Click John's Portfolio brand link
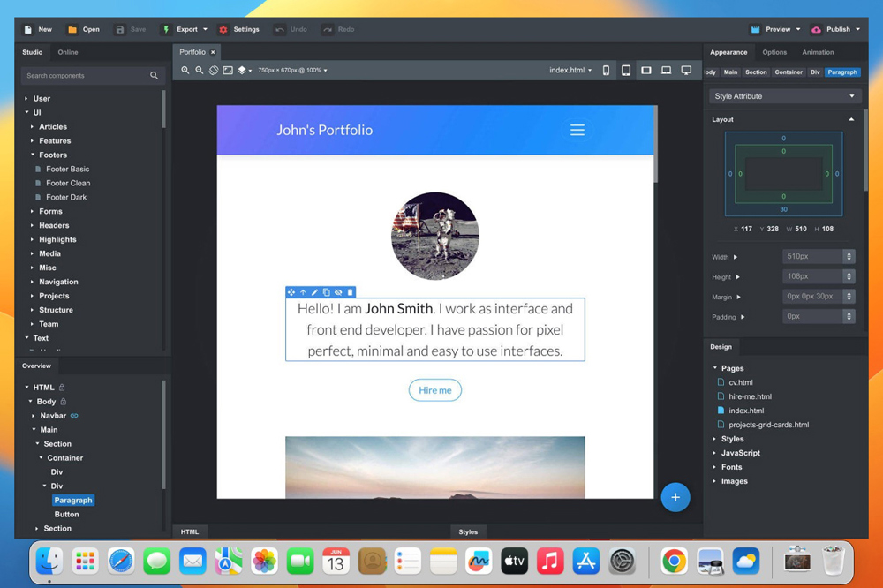 click(x=324, y=130)
